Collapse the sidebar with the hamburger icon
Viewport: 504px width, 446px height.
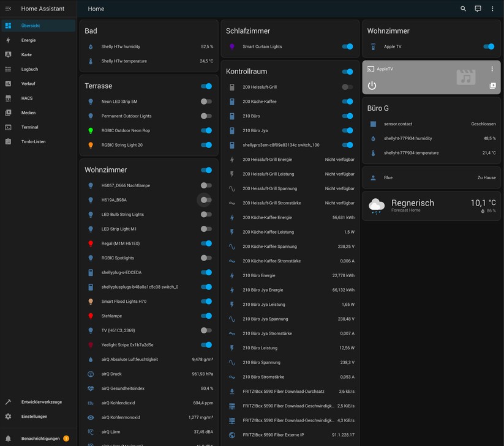point(7,9)
